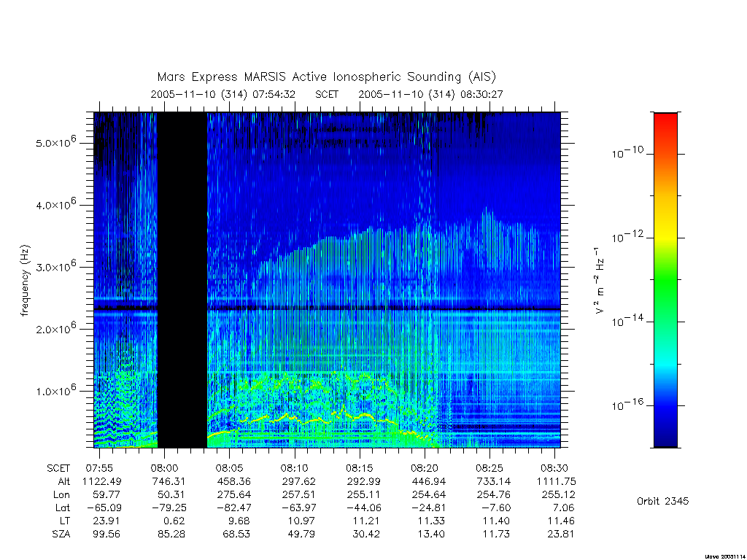Click the '3.0×10^6' frequency tick label
Screen dimensions: 747x560
tap(55, 266)
